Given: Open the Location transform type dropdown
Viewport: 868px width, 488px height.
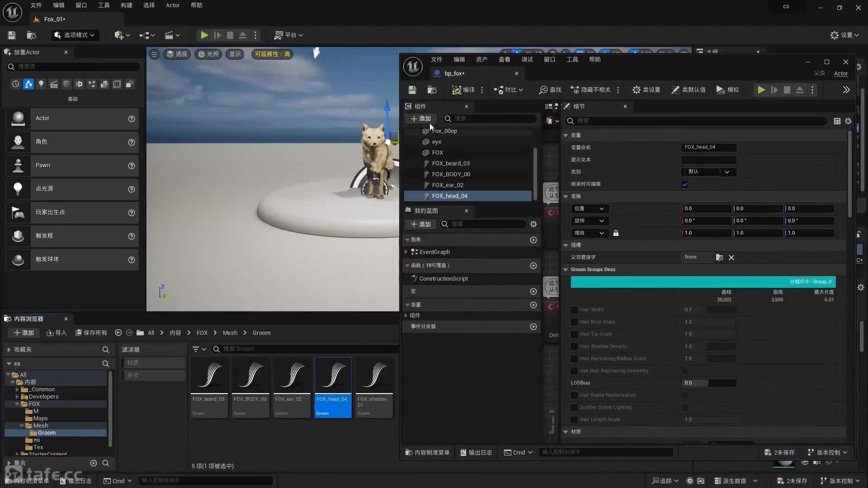Looking at the screenshot, I should pos(590,209).
